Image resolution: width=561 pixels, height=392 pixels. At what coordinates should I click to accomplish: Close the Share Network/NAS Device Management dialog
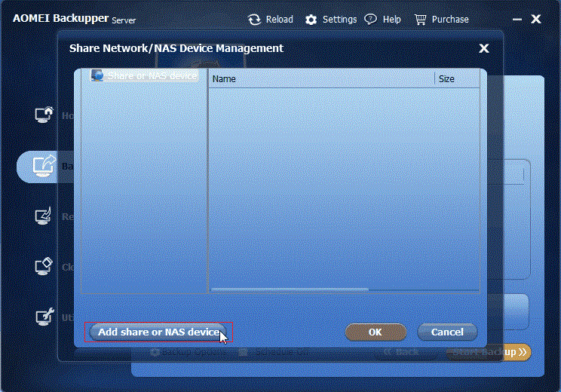pyautogui.click(x=484, y=48)
